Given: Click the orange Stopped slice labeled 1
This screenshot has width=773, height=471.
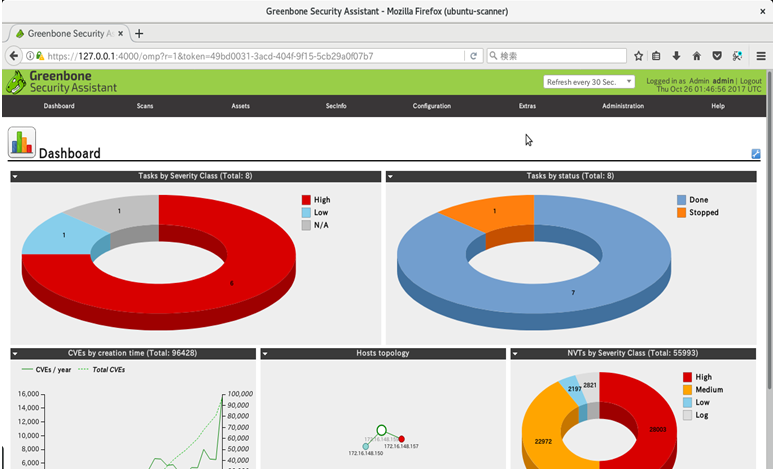Looking at the screenshot, I should [x=495, y=212].
